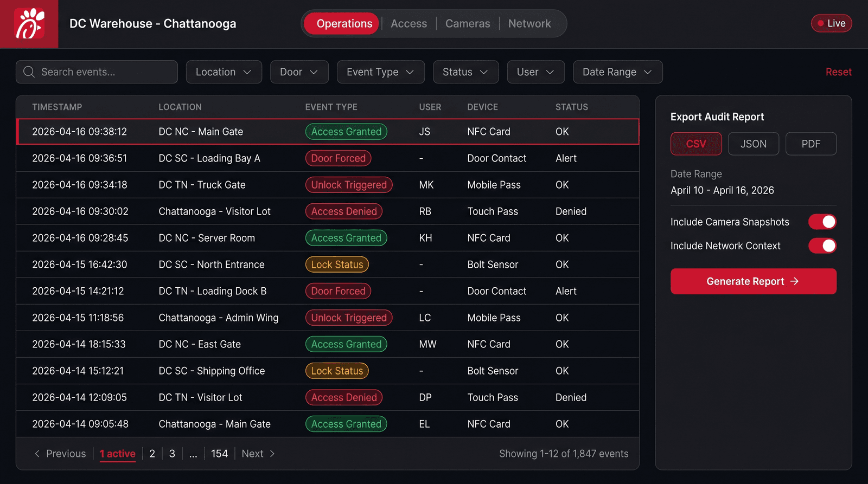Open the Status filter dropdown

click(466, 72)
